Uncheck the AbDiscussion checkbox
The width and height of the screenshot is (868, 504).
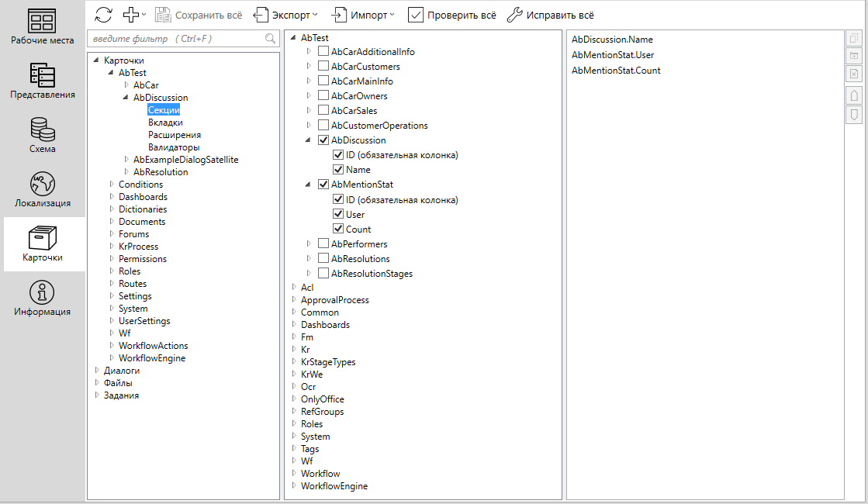[x=323, y=140]
